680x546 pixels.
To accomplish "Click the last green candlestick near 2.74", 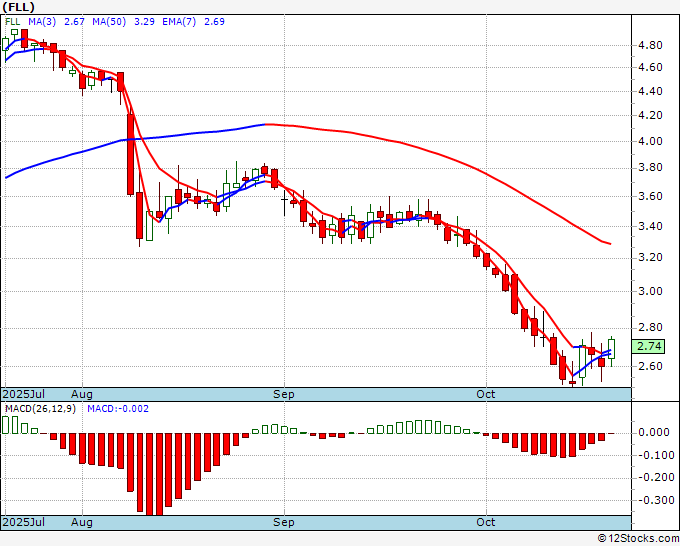I will click(x=611, y=349).
